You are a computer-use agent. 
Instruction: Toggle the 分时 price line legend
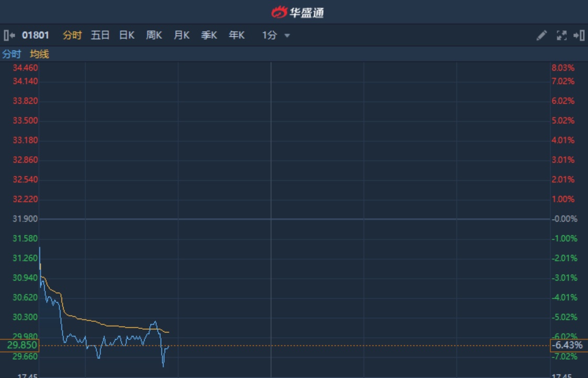point(12,54)
